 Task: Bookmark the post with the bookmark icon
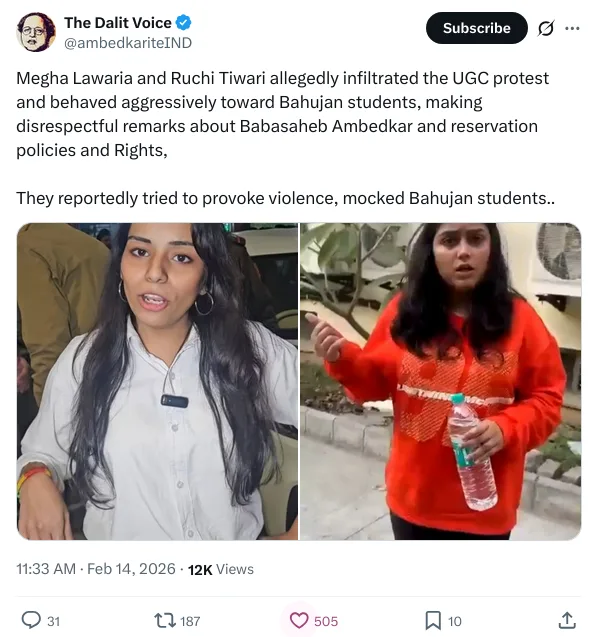433,620
